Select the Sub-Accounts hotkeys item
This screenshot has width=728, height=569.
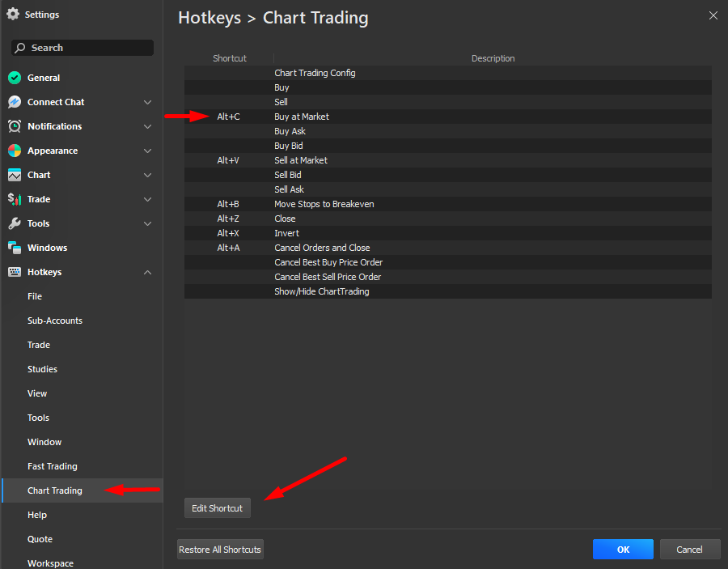[55, 321]
